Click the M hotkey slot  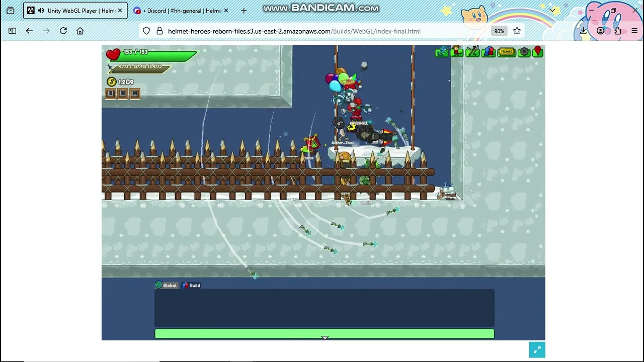135,93
